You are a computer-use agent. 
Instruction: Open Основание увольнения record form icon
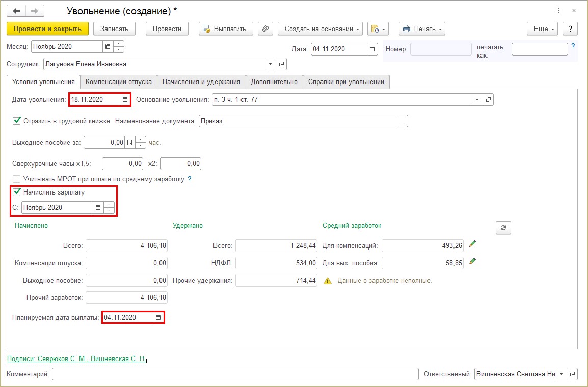488,100
